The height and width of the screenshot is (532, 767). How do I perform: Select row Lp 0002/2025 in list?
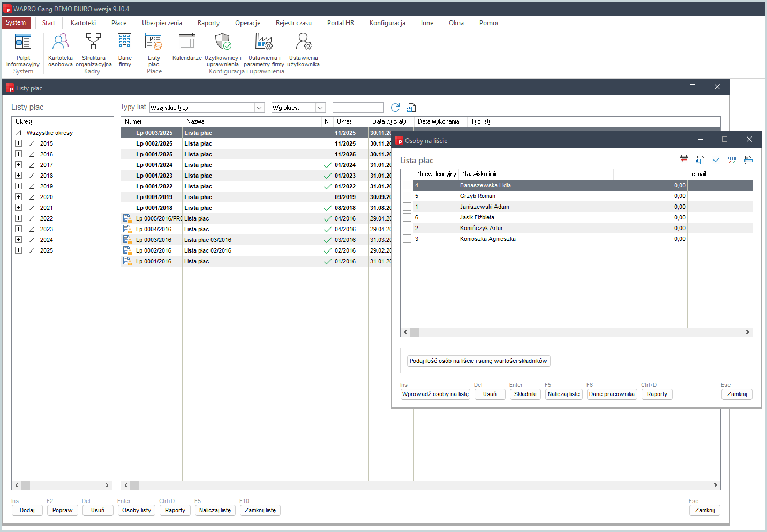[x=256, y=143]
